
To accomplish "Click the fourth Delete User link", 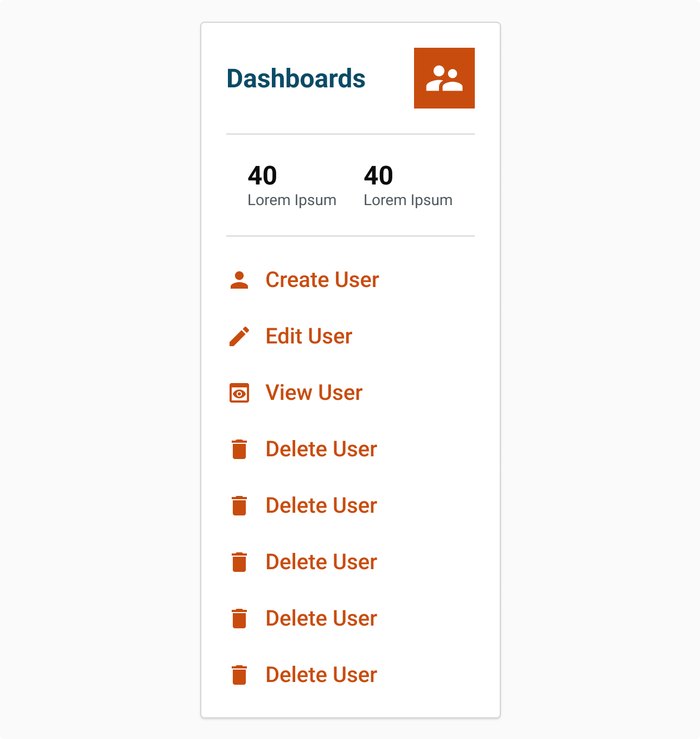I will coord(321,619).
